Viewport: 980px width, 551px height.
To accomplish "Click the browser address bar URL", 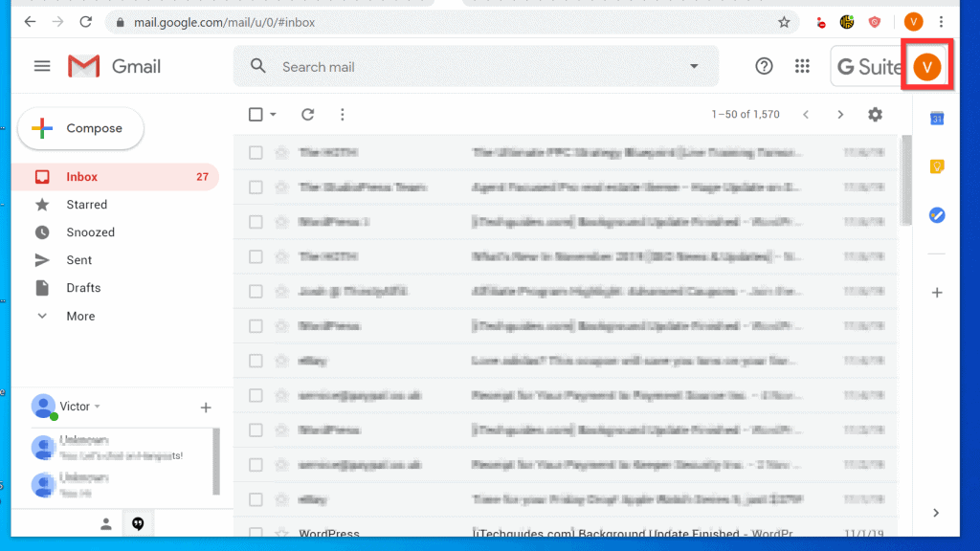I will [224, 23].
